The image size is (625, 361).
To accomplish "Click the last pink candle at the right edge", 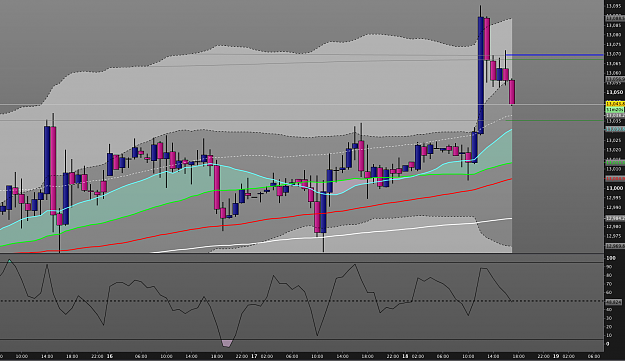I will tap(512, 92).
